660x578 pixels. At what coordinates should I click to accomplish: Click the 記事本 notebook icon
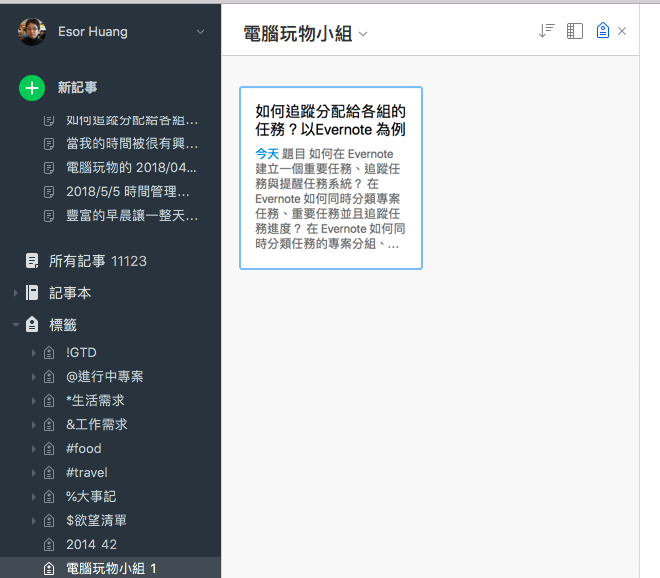pos(32,293)
